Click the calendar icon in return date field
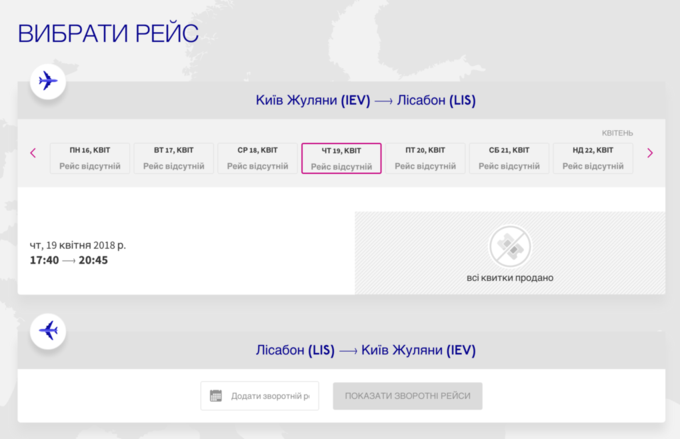This screenshot has height=439, width=680. pos(215,396)
